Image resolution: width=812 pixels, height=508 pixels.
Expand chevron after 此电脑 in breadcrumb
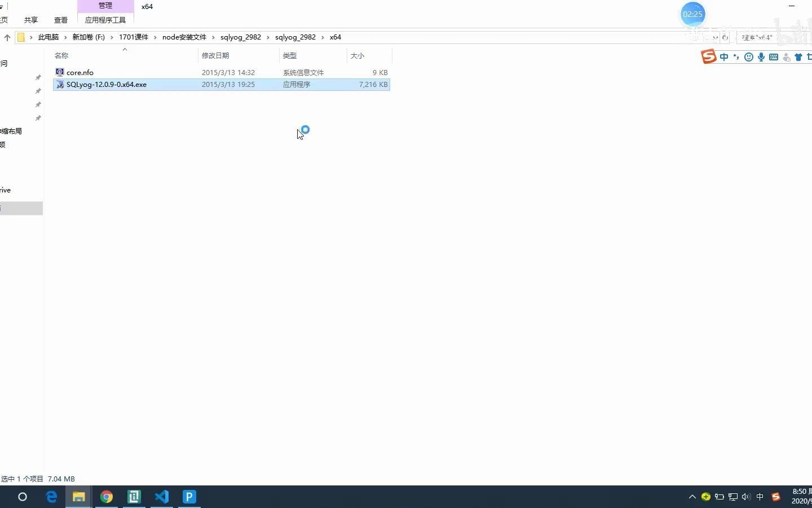[65, 37]
